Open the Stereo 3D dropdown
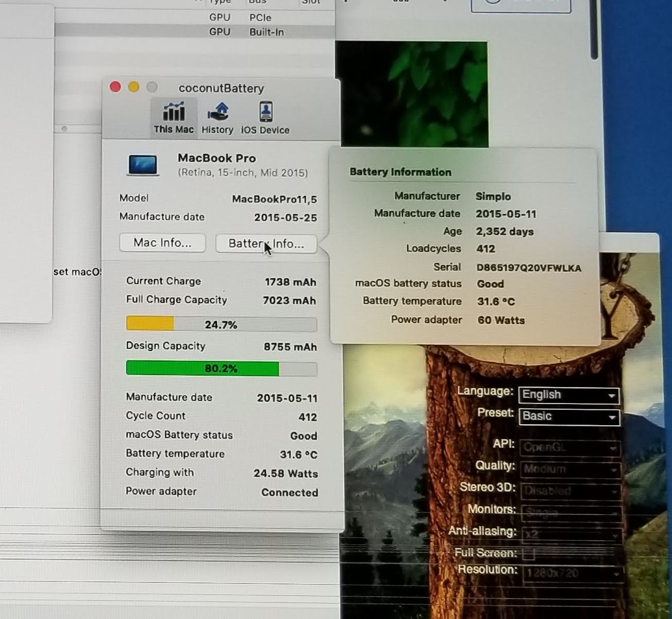Viewport: 672px width, 619px height. (x=569, y=491)
